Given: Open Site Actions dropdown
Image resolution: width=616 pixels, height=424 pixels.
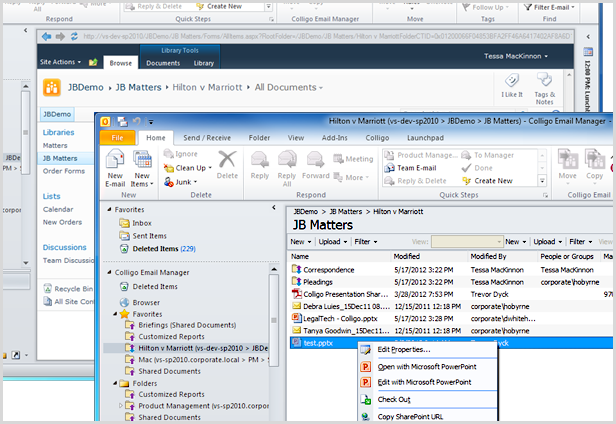Looking at the screenshot, I should [60, 62].
